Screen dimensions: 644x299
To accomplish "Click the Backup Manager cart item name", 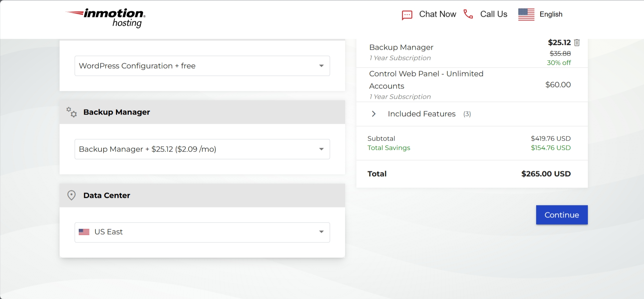I will click(x=401, y=47).
